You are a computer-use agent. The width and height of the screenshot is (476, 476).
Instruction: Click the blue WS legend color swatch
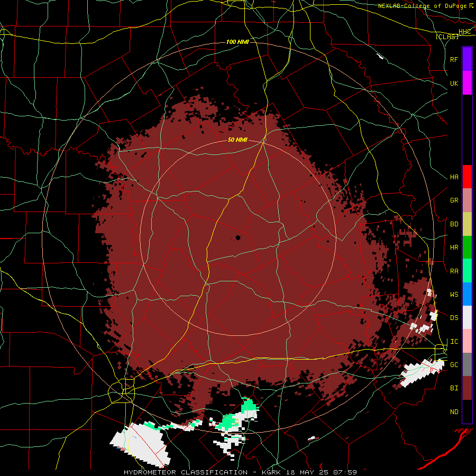click(467, 294)
